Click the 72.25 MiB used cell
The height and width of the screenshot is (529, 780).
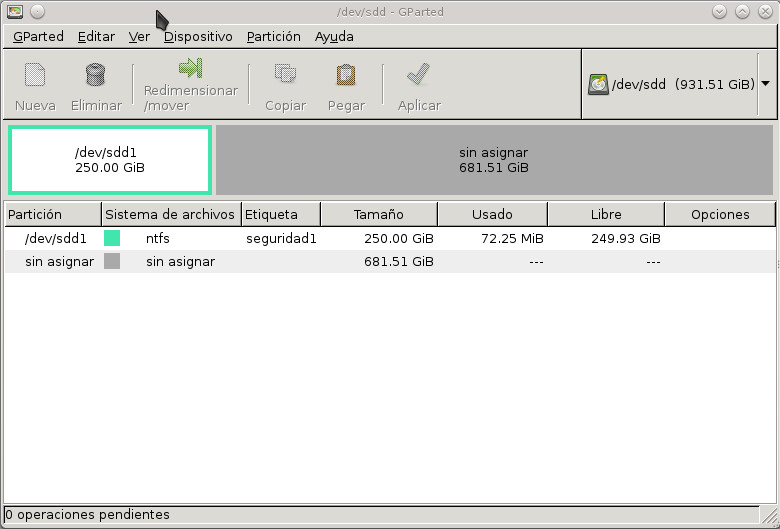click(512, 238)
